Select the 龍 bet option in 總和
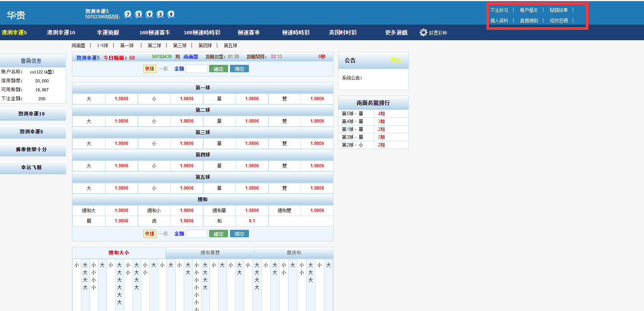 pos(89,221)
